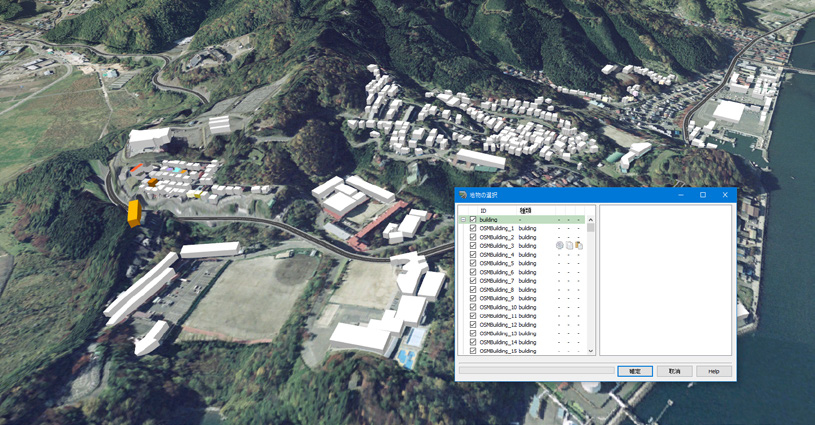Screen dimensions: 815x425
Task: Minimize the building selection dialog
Action: (x=681, y=195)
